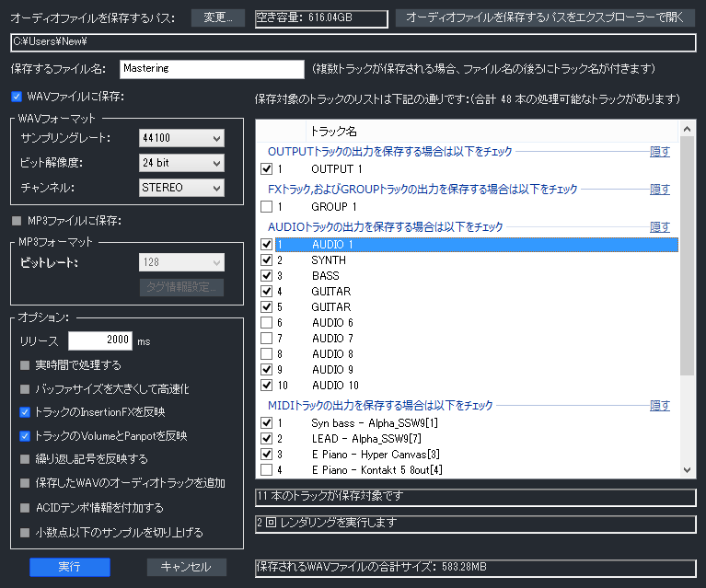Viewport: 706px width, 588px height.
Task: Enable 実時間で処理する option
Action: coord(25,365)
